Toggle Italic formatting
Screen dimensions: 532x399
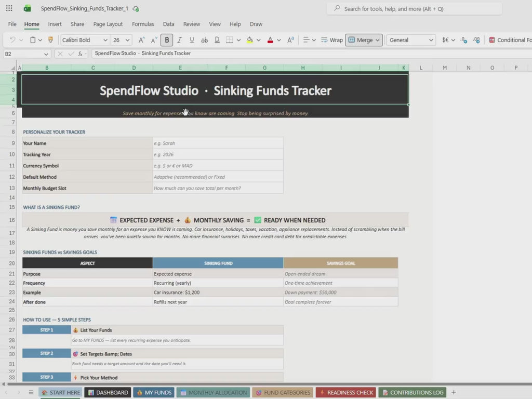pos(179,40)
